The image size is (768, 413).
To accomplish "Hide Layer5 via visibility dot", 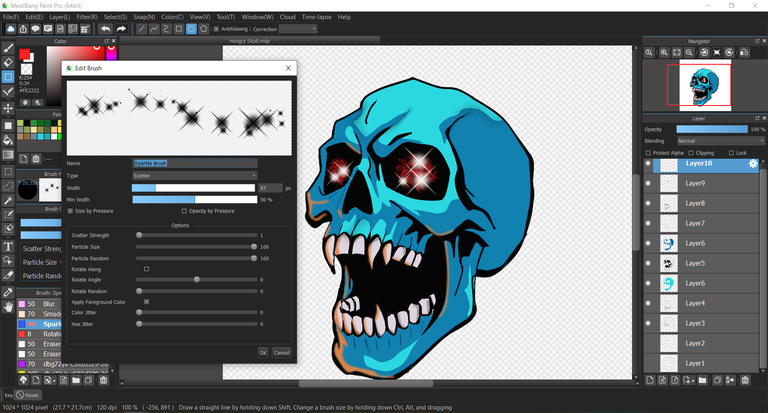I will click(x=648, y=263).
